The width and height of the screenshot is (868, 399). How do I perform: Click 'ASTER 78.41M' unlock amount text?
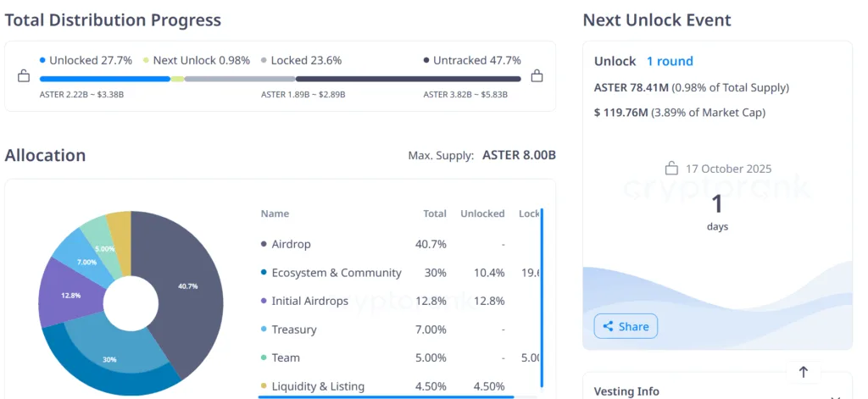pos(632,87)
